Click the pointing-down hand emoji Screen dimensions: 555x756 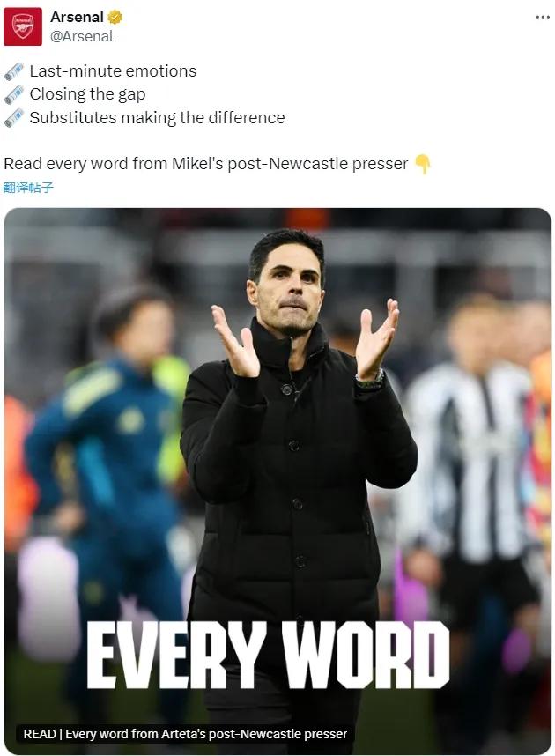pos(423,164)
